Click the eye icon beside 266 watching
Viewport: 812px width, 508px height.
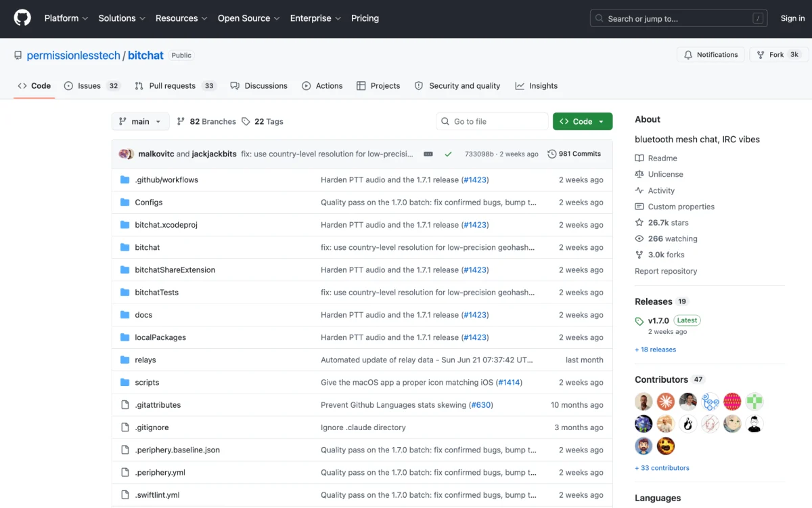(639, 238)
